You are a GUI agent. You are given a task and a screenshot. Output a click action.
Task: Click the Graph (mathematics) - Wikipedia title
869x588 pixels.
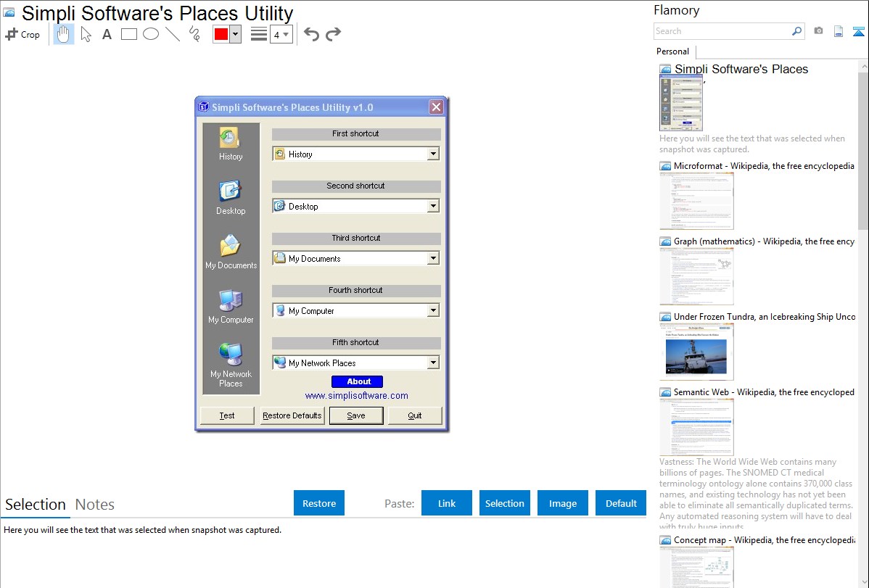click(764, 241)
